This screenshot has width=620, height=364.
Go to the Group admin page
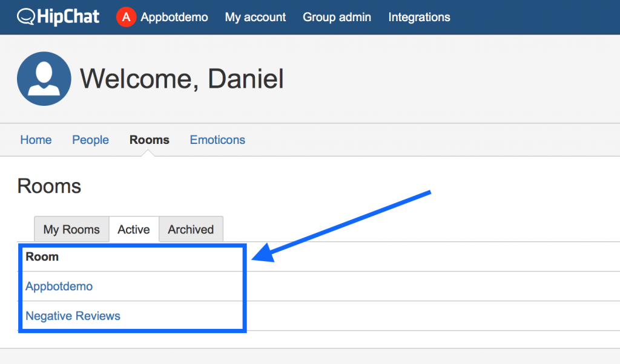tap(337, 17)
